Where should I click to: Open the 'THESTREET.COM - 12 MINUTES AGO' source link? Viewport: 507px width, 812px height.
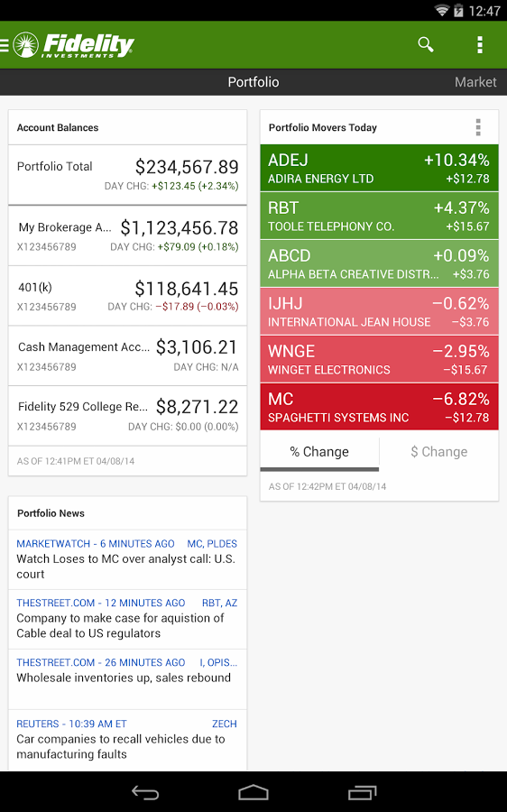(100, 603)
